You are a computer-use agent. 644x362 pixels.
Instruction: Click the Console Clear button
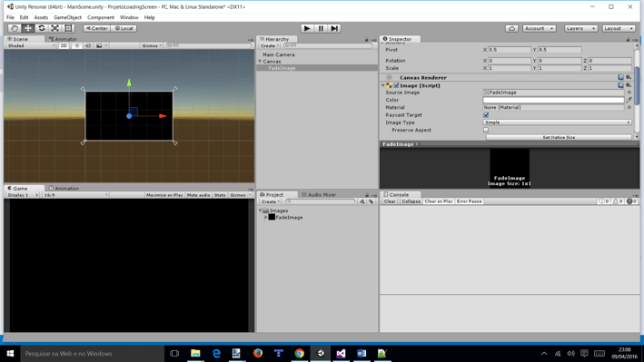point(390,201)
